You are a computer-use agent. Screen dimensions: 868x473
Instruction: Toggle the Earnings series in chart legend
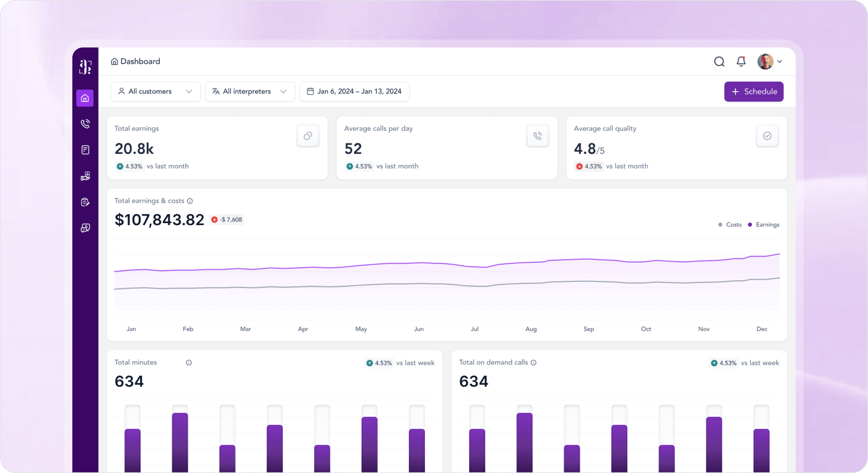point(763,224)
